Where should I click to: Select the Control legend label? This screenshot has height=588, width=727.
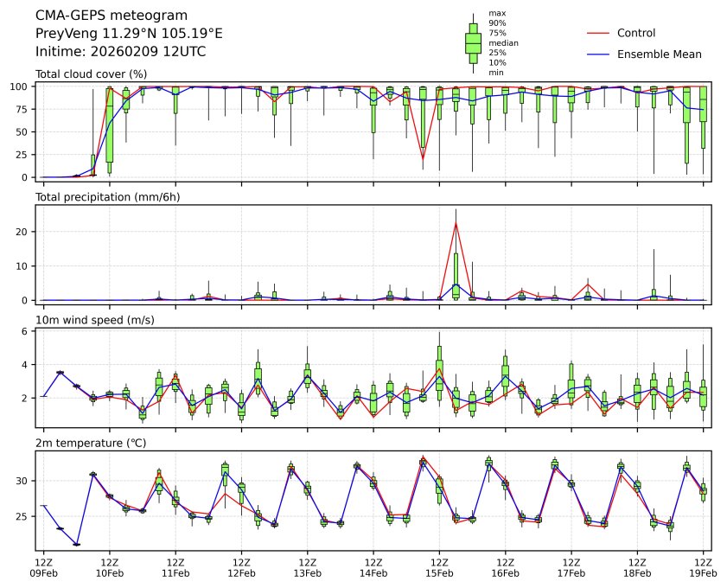pos(636,33)
